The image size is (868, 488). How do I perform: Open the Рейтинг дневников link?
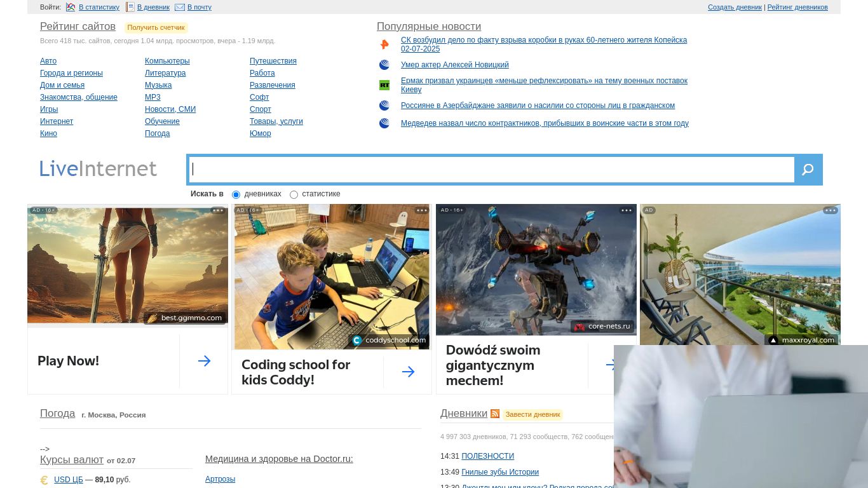point(797,8)
